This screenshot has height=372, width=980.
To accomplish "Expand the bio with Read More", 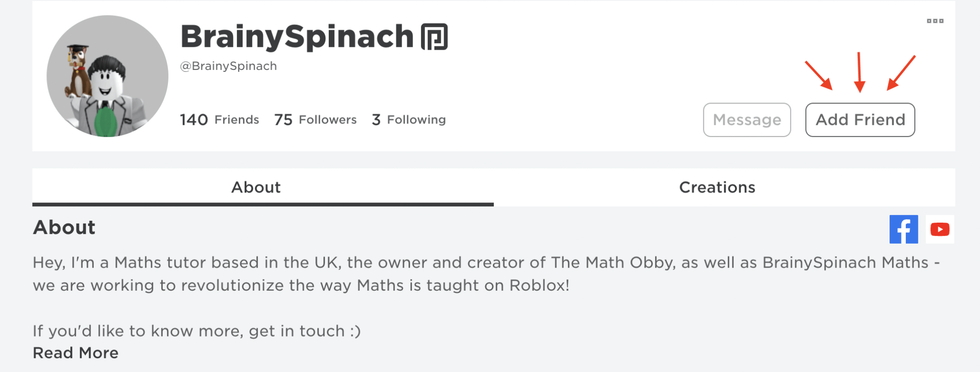I will [x=75, y=353].
